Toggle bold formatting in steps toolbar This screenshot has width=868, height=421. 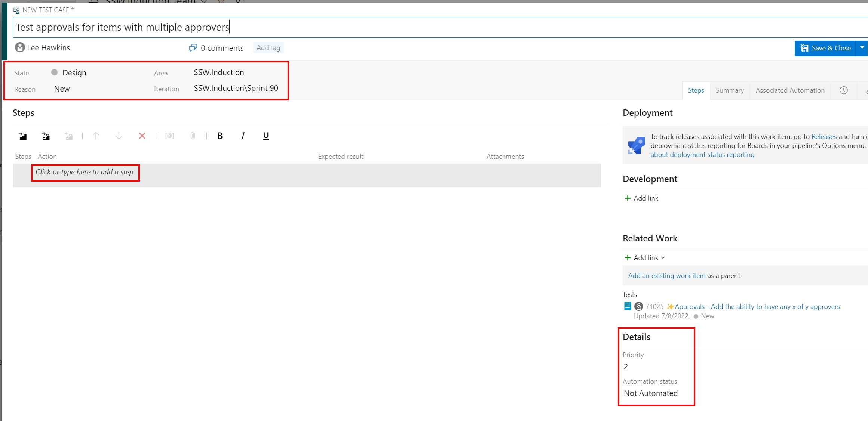(220, 136)
